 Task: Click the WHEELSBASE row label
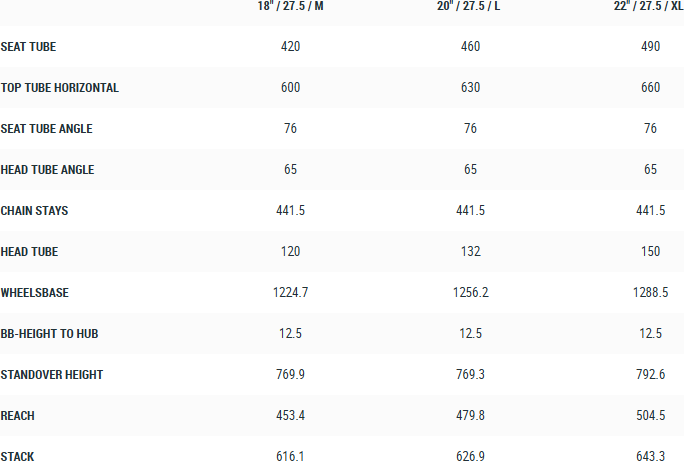tap(35, 293)
